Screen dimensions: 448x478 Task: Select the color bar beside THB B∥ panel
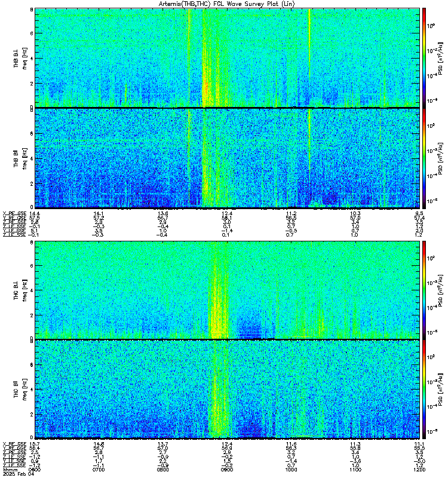424,158
